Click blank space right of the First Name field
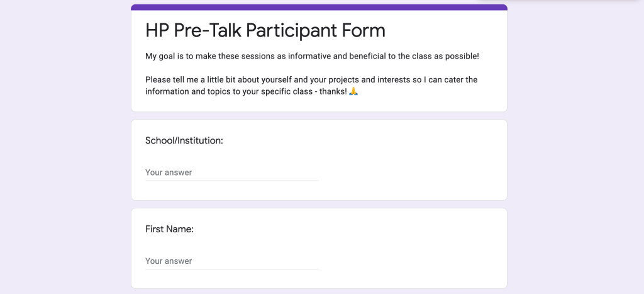Viewport: 644px width, 294px height. click(409, 261)
